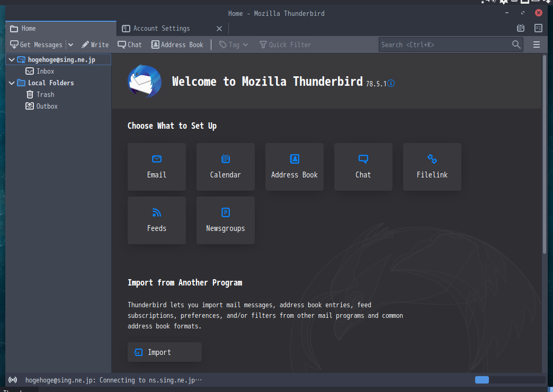Collapse the hogehoge@sing.ne.jp account
The width and height of the screenshot is (553, 392).
(12, 60)
